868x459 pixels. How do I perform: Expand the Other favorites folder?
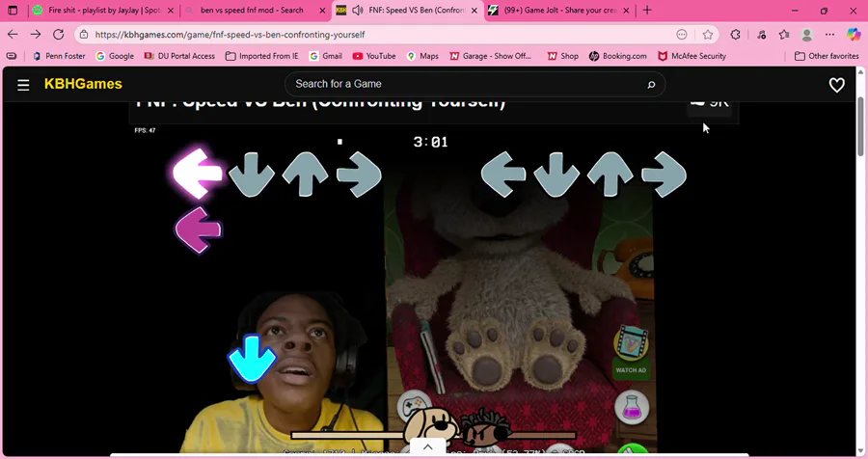[827, 56]
